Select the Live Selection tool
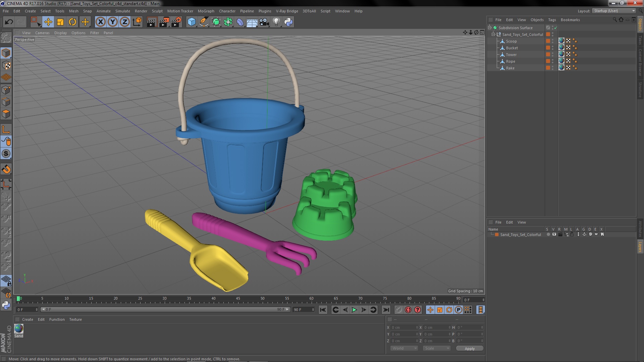The width and height of the screenshot is (644, 362). [35, 22]
